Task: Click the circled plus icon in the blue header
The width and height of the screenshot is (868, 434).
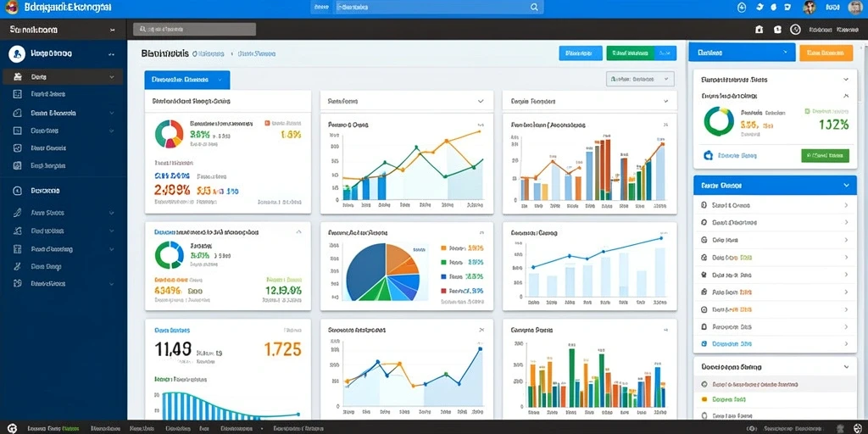Action: point(743,8)
